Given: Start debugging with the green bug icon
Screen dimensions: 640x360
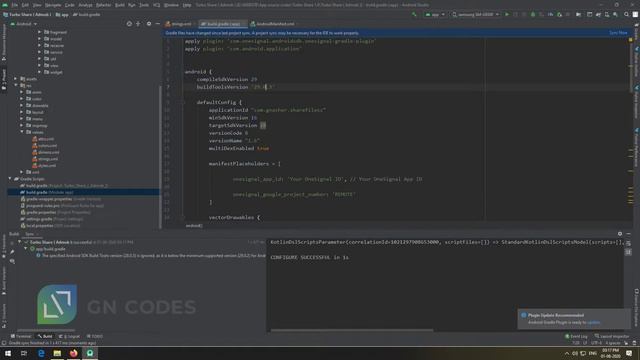Looking at the screenshot, I should point(533,15).
